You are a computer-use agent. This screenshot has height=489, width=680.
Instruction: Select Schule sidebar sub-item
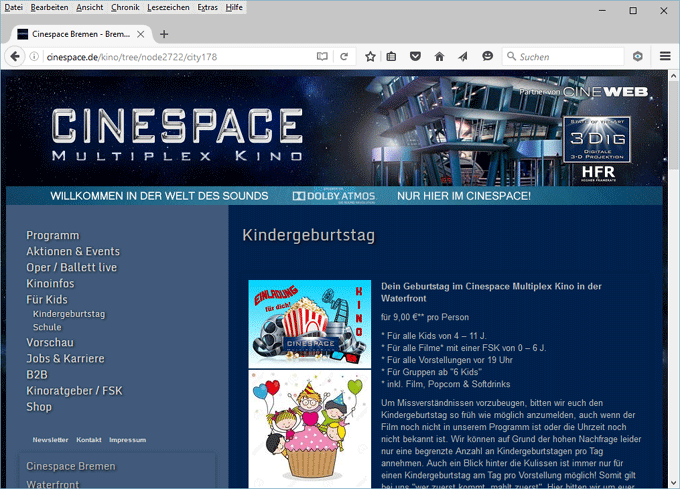pyautogui.click(x=47, y=327)
